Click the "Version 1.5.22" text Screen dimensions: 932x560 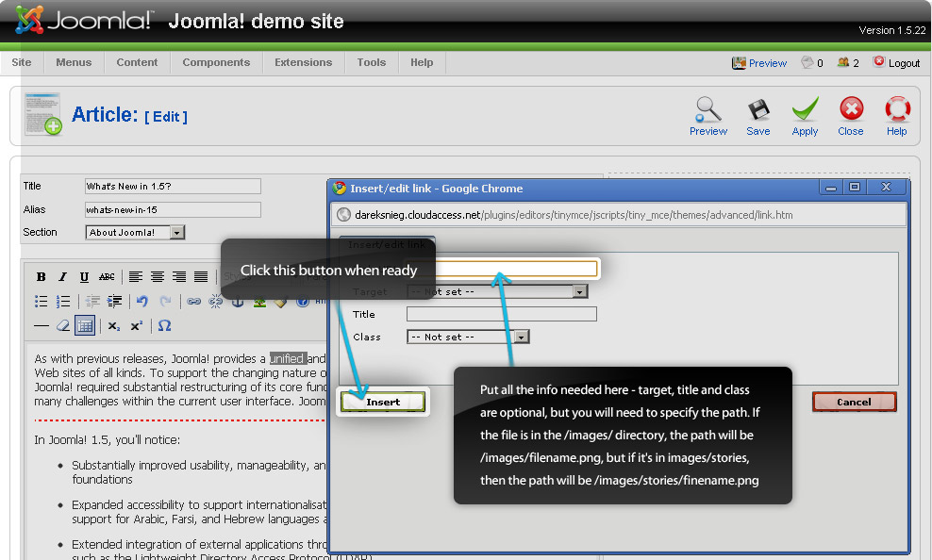click(892, 30)
